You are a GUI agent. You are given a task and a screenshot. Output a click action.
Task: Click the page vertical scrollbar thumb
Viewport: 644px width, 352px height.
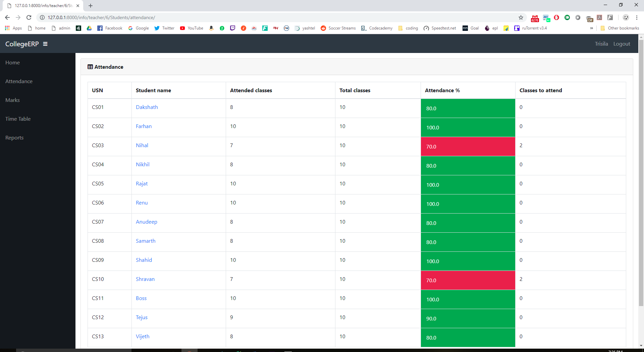coord(641,173)
